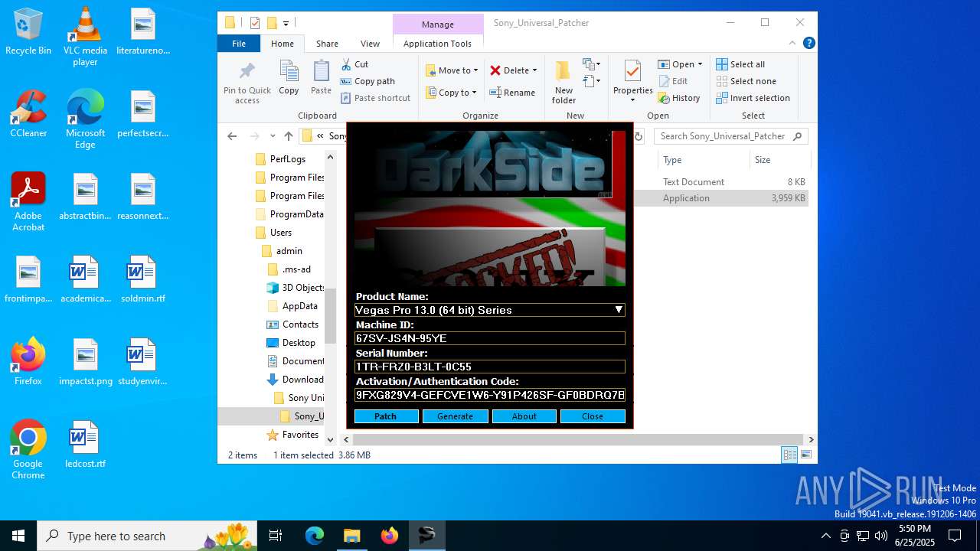980x551 pixels.
Task: Open the Application Tools tab
Action: coord(437,44)
